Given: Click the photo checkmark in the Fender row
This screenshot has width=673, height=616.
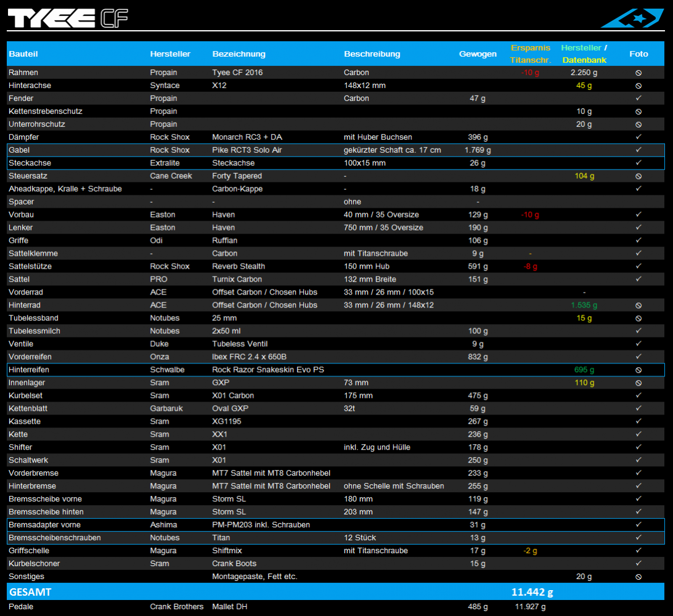Looking at the screenshot, I should tap(638, 98).
